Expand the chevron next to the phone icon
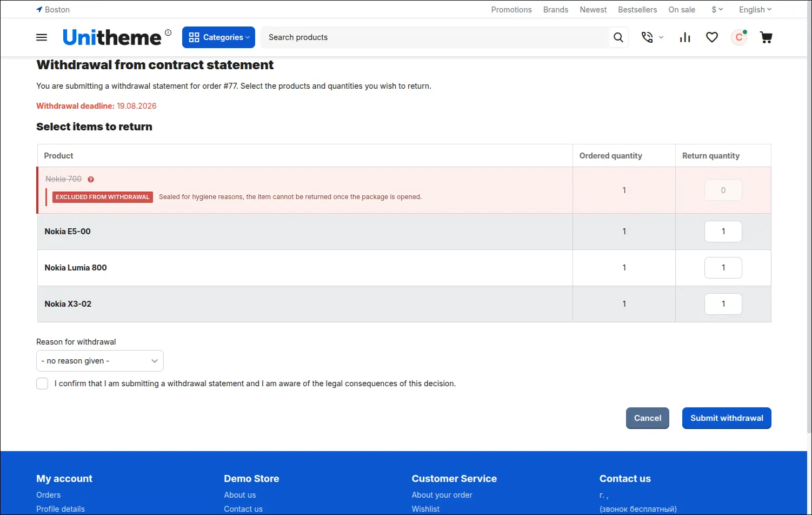Viewport: 812px width, 515px height. (x=661, y=37)
